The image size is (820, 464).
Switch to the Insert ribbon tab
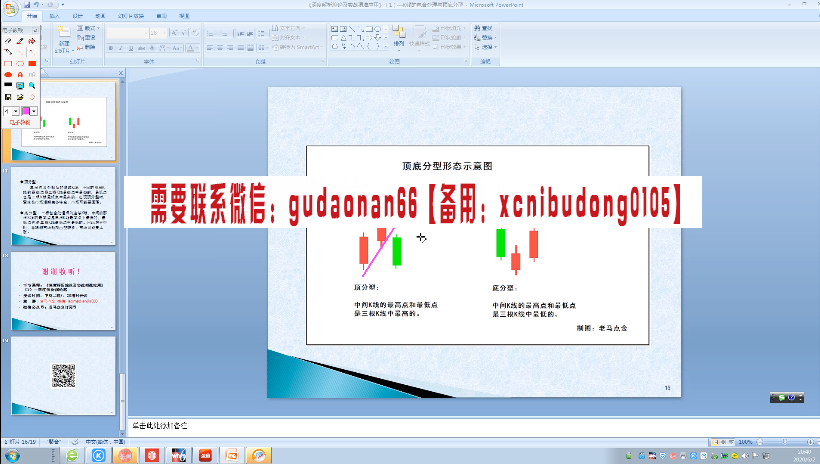pyautogui.click(x=54, y=17)
